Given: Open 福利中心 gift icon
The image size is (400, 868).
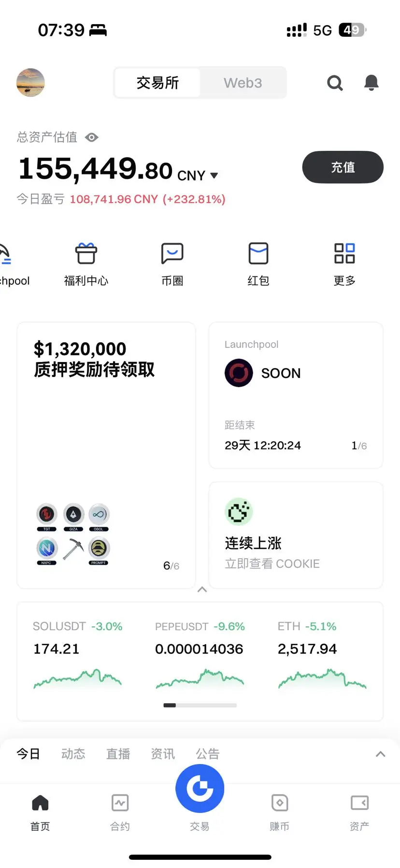Looking at the screenshot, I should click(86, 253).
